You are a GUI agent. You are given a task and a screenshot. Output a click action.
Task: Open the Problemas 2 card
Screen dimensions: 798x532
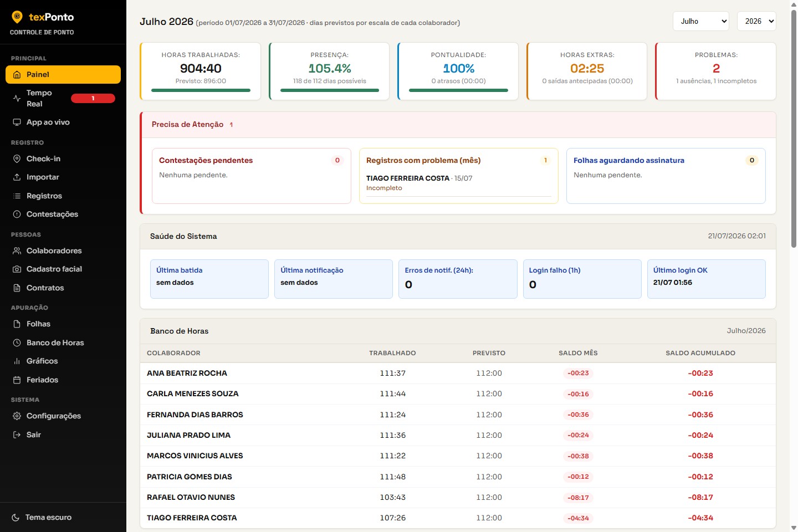pos(716,71)
